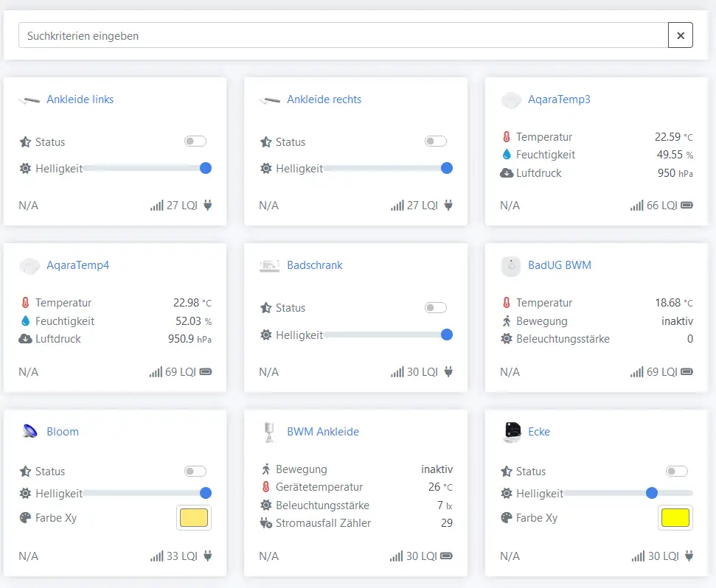Image resolution: width=716 pixels, height=588 pixels.
Task: Focus the Suchkriterien eingeben search field
Action: (343, 35)
